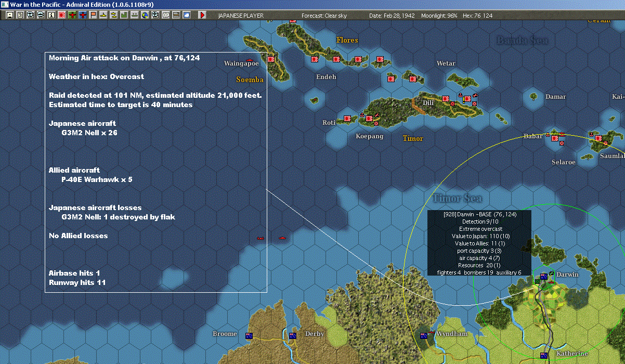Click the orange flag toolbar icon
The width and height of the screenshot is (625, 364).
tap(93, 15)
